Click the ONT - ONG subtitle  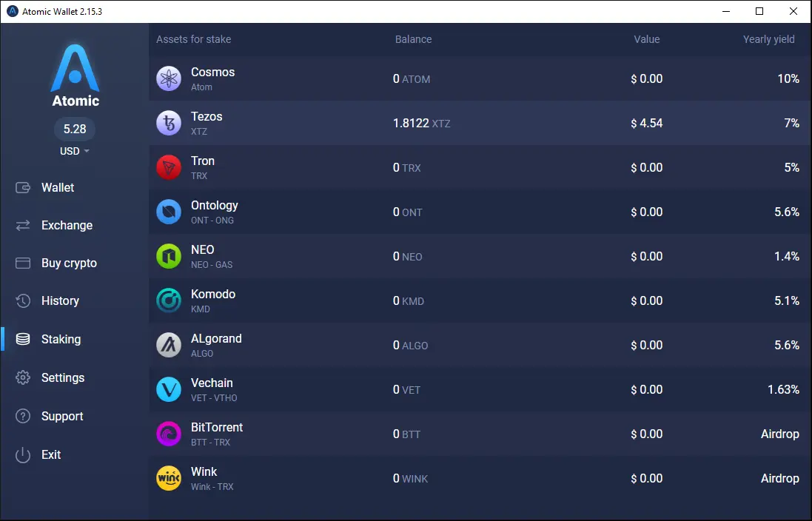pos(212,220)
